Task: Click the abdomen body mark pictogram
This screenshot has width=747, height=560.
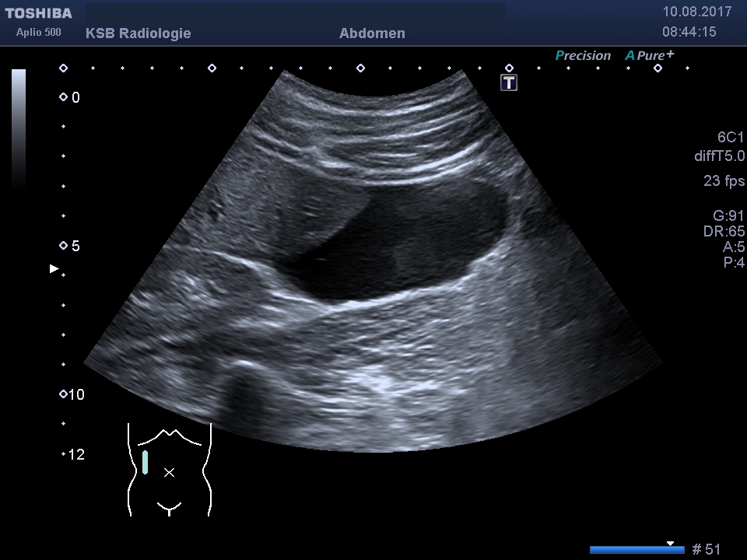Action: click(169, 470)
